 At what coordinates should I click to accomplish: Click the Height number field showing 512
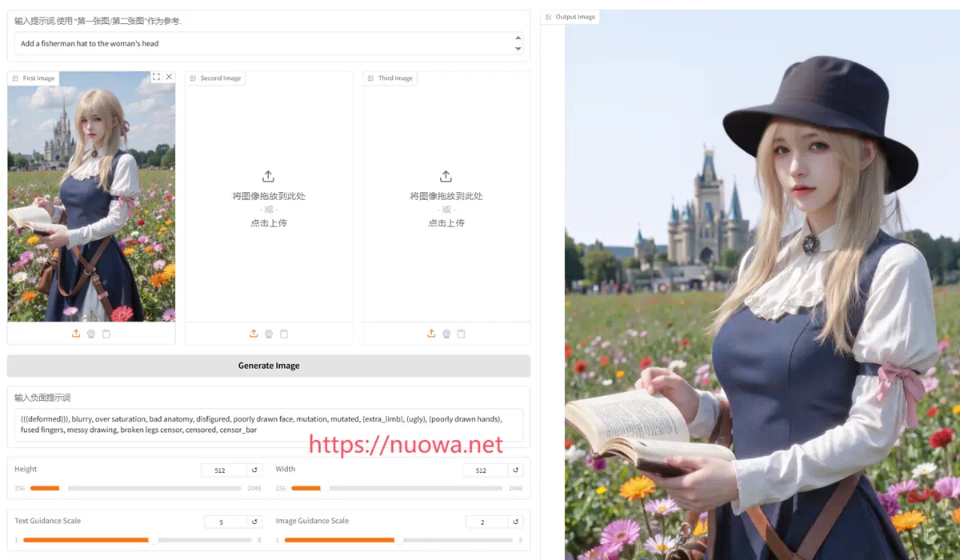[x=224, y=470]
